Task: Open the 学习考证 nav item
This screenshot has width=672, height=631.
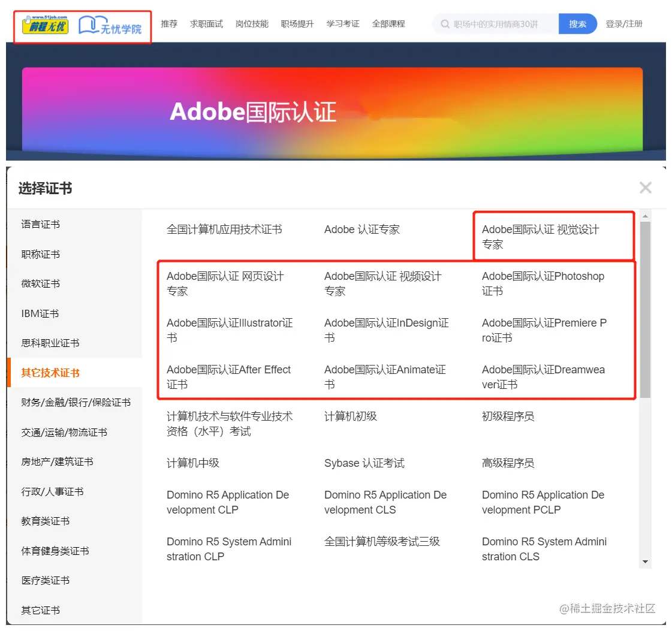Action: point(343,24)
